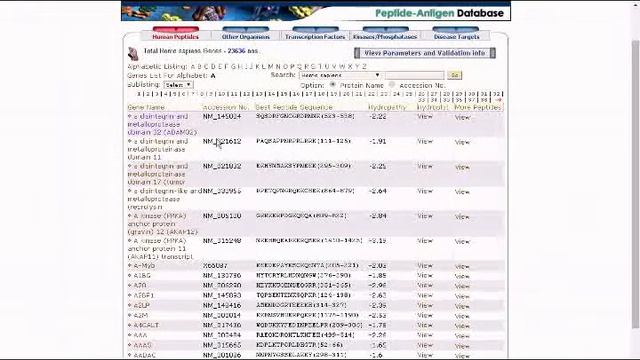View More Peptides for A-Myb row
Screen dimensions: 640x360
tap(462, 267)
